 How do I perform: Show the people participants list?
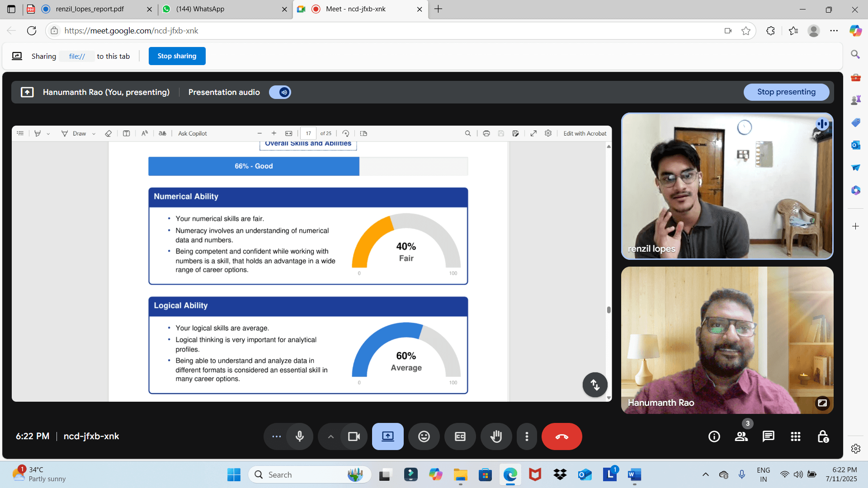pyautogui.click(x=741, y=436)
